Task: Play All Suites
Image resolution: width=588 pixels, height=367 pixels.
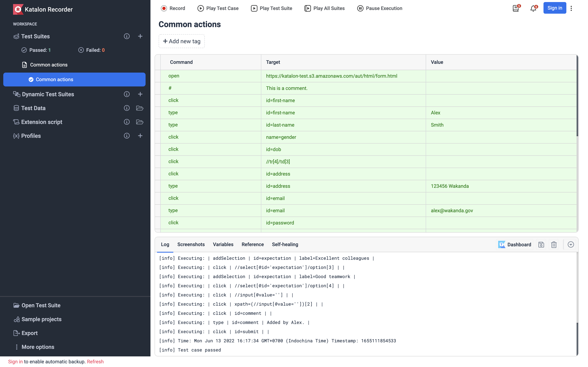Action: 324,8
